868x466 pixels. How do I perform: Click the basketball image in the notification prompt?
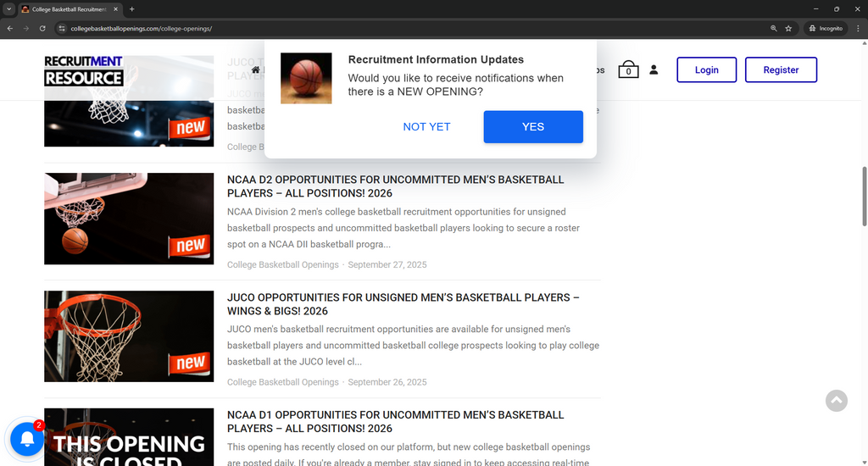click(x=306, y=78)
